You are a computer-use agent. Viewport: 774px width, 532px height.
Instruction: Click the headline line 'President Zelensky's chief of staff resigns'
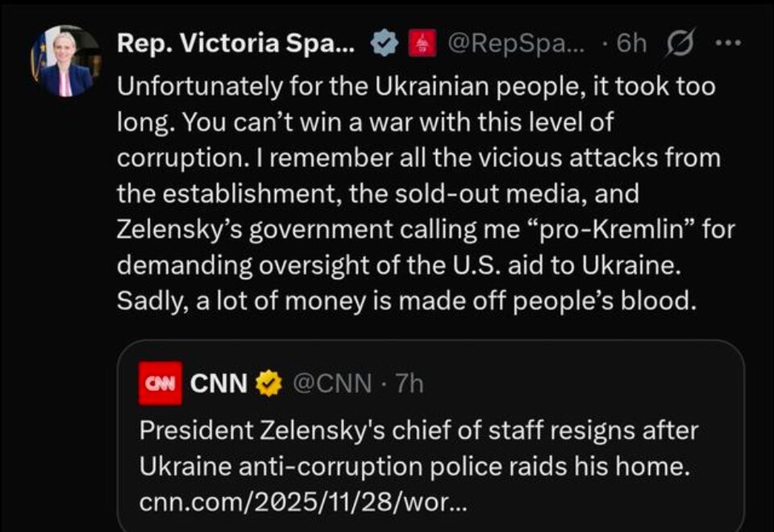coord(418,430)
